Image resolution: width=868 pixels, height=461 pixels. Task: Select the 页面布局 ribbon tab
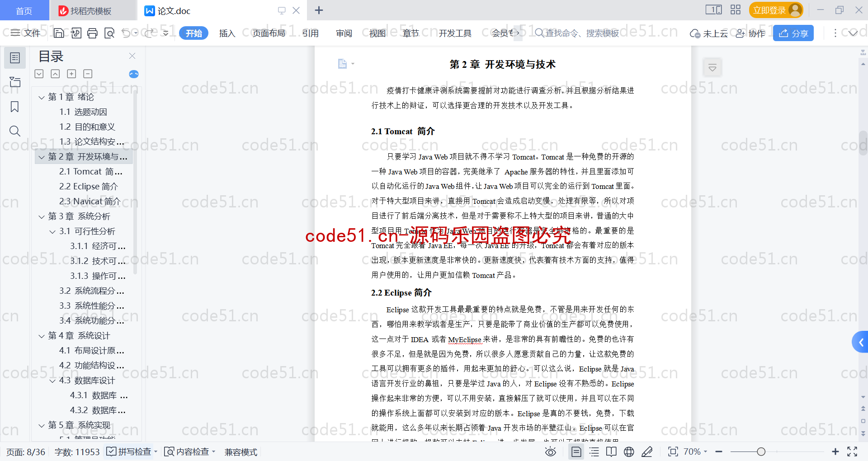269,33
